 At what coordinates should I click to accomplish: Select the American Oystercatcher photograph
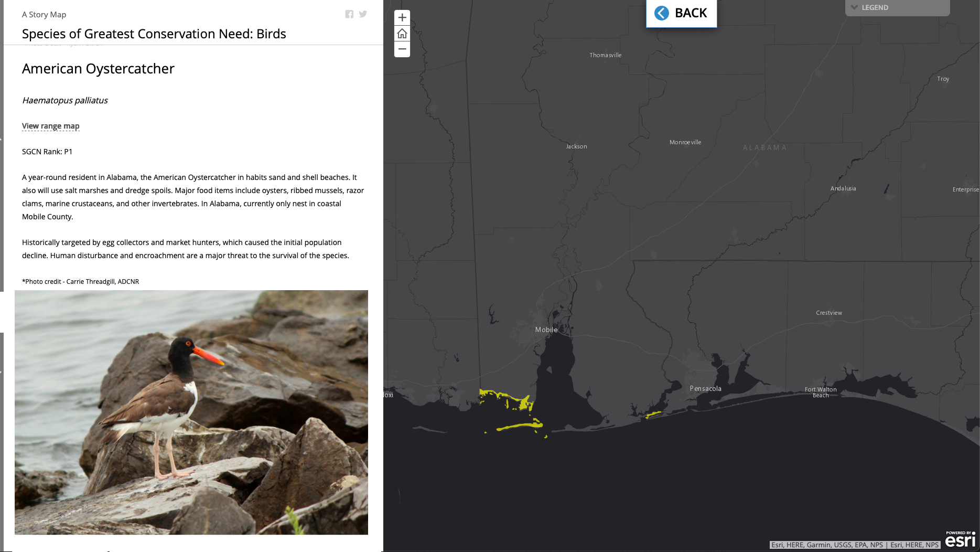click(x=191, y=412)
